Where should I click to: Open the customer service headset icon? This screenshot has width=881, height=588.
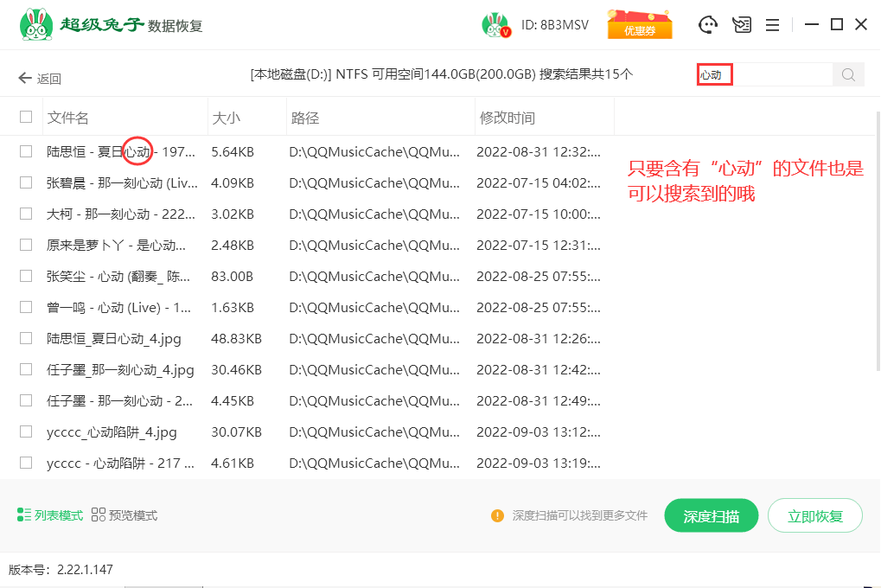pos(708,25)
